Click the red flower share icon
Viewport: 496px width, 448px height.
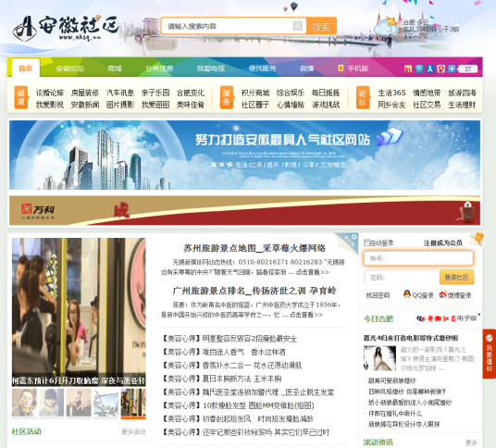[x=441, y=68]
